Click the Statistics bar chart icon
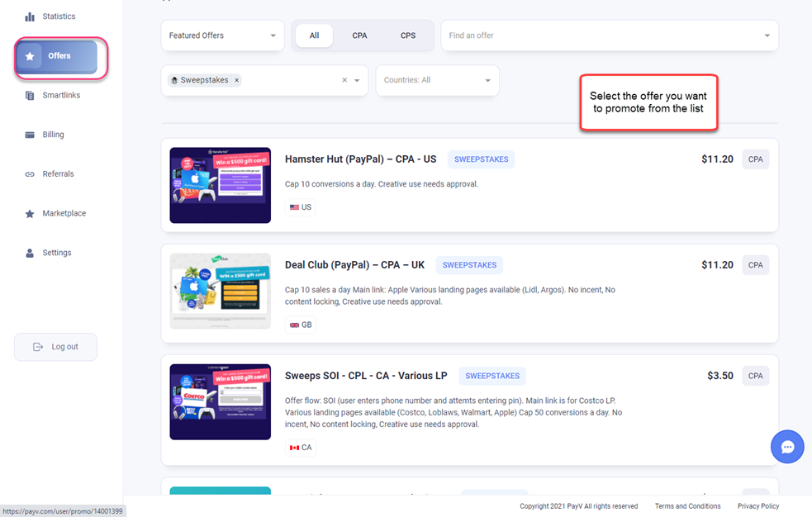The width and height of the screenshot is (812, 517). pos(30,17)
